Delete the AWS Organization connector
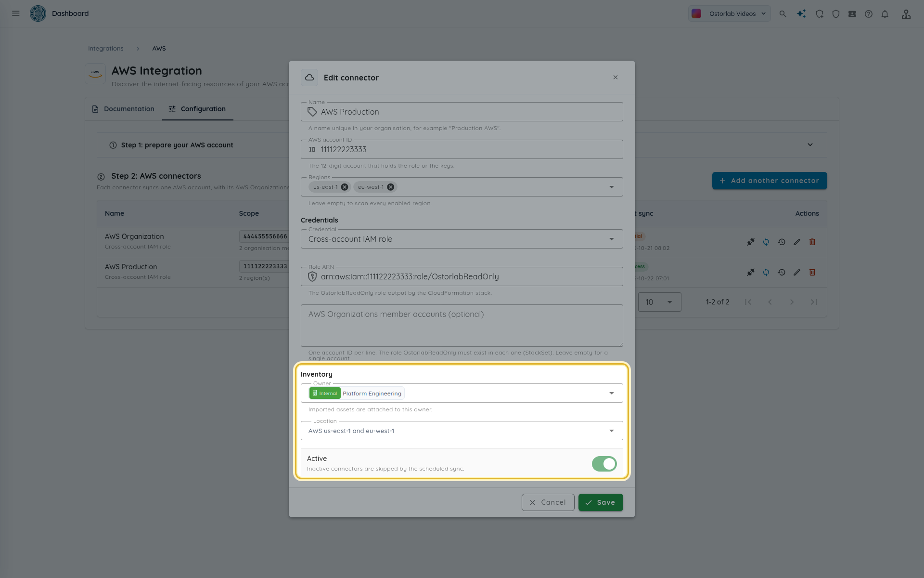Screen dimensions: 924x578 click(x=812, y=242)
